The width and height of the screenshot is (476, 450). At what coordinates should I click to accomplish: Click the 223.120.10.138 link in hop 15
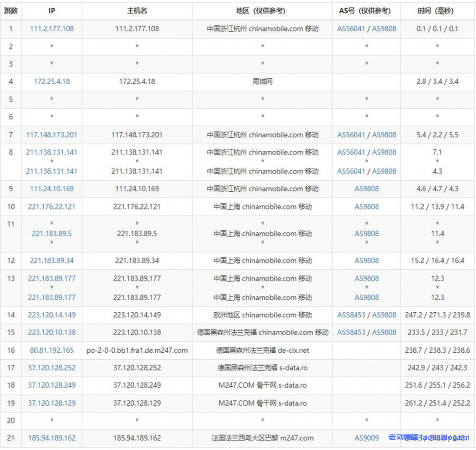[51, 333]
